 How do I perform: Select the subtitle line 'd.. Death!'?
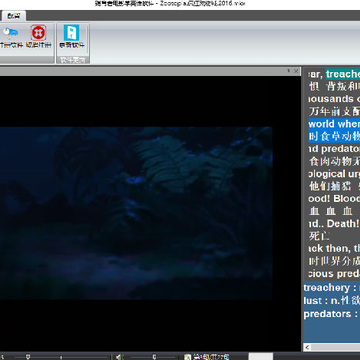point(334,223)
